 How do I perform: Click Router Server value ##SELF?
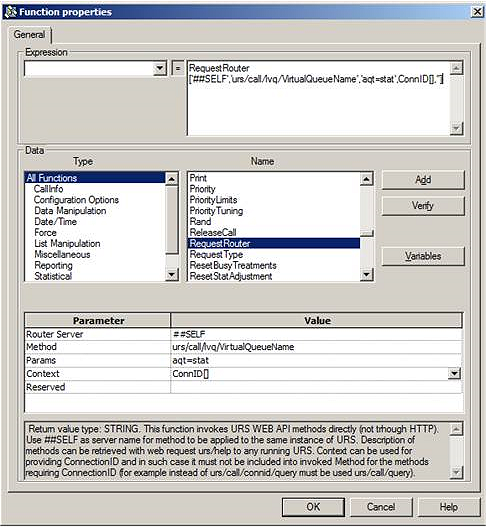tap(316, 334)
